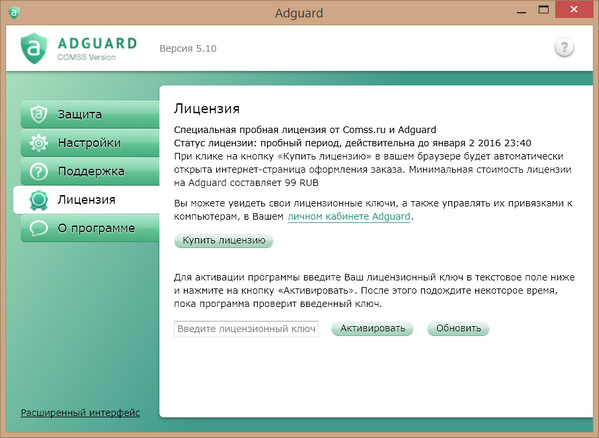Click the Adguard shield logo in header
This screenshot has height=438, width=599.
(34, 48)
